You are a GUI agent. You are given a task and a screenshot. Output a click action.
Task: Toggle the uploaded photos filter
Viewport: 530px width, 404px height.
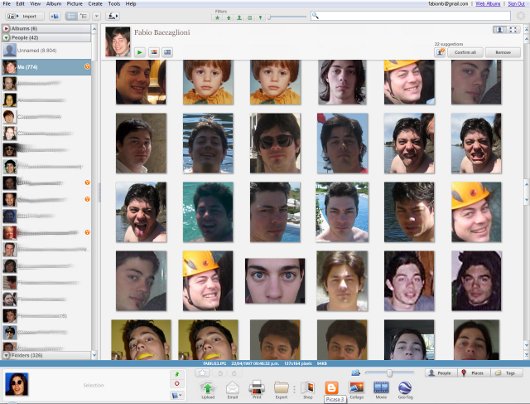pos(228,18)
